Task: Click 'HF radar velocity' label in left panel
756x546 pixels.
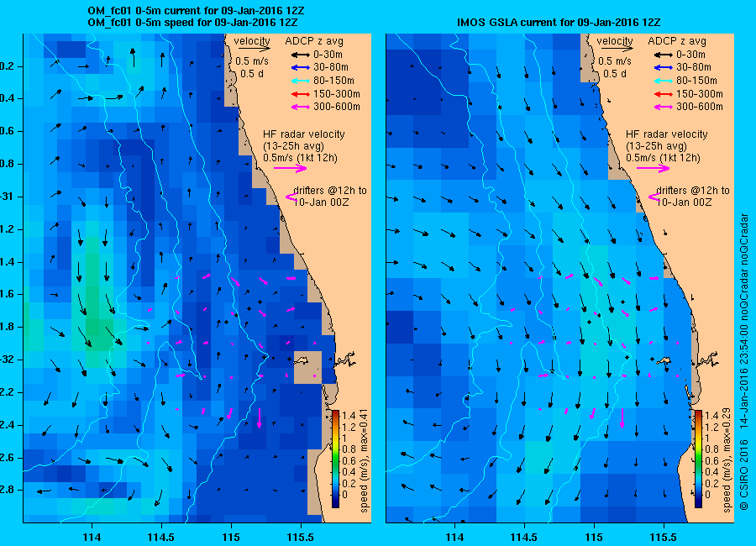Action: pyautogui.click(x=304, y=134)
